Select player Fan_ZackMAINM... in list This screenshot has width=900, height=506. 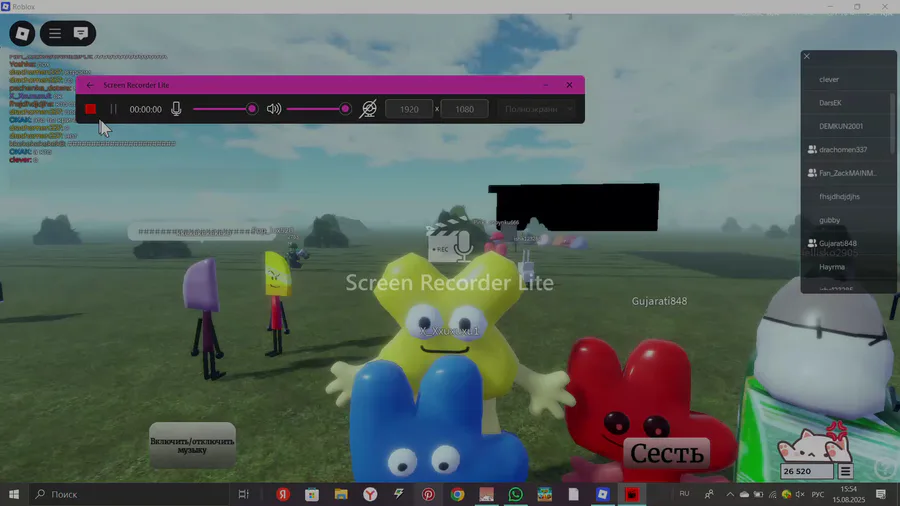(847, 173)
